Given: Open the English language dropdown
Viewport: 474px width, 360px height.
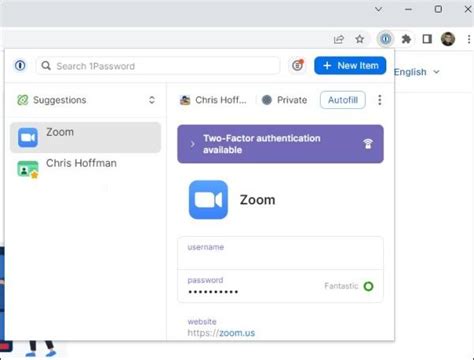Looking at the screenshot, I should (x=417, y=72).
